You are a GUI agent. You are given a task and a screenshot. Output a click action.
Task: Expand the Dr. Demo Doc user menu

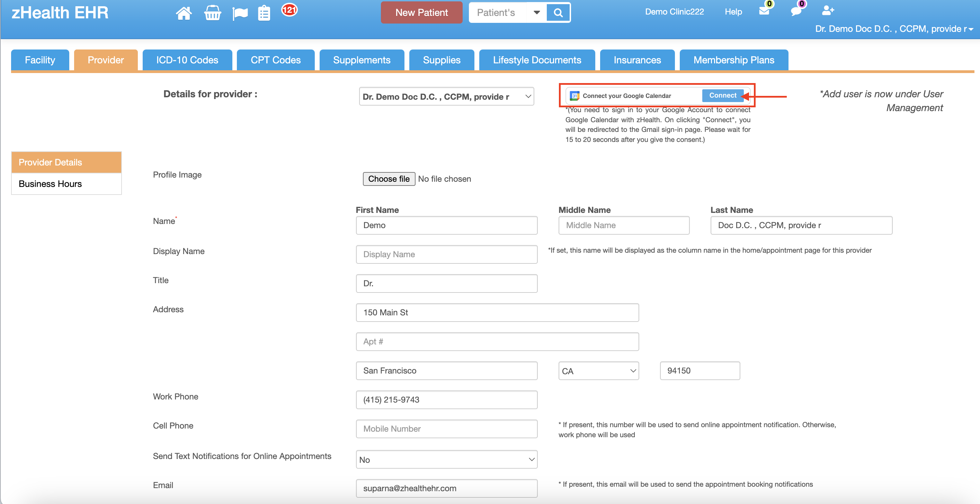894,29
